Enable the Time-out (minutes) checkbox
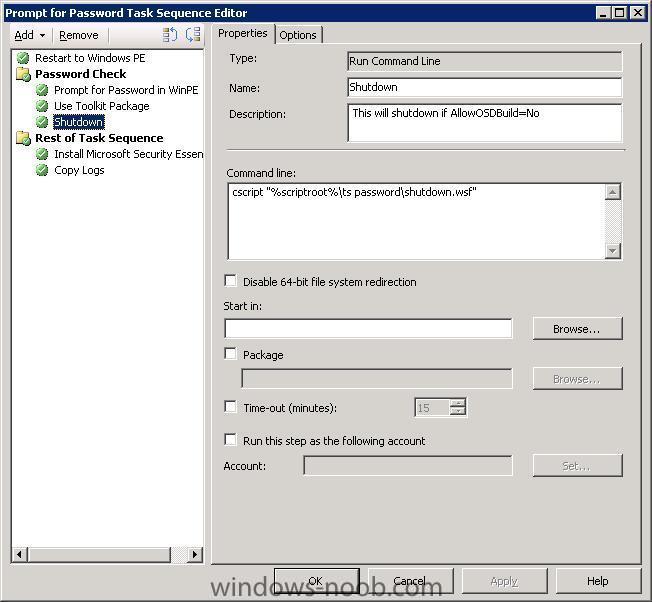This screenshot has width=652, height=602. click(230, 407)
